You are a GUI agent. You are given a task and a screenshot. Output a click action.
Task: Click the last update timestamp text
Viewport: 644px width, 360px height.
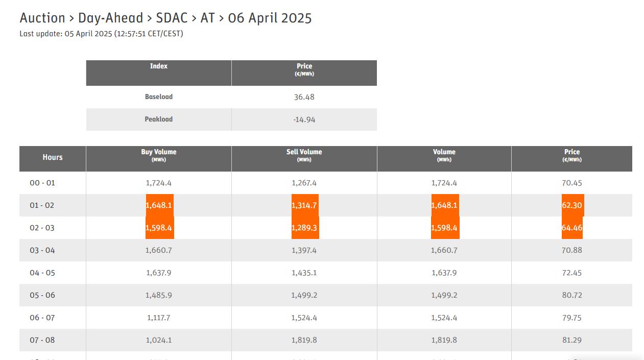point(101,34)
